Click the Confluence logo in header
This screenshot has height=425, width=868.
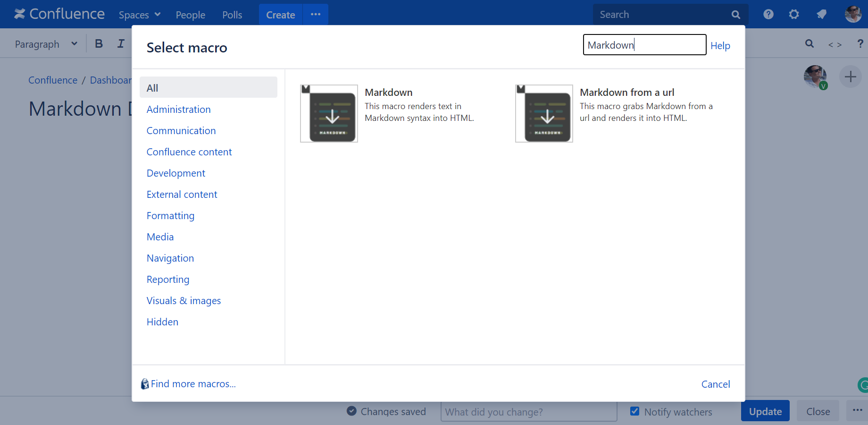point(59,14)
